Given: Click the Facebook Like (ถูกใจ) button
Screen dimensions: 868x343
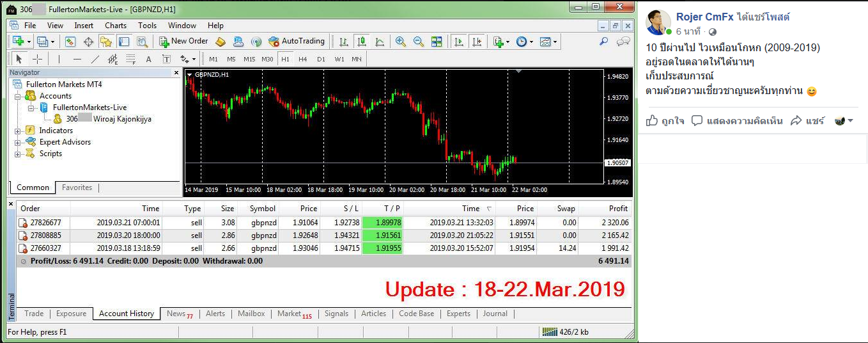Looking at the screenshot, I should tap(665, 120).
